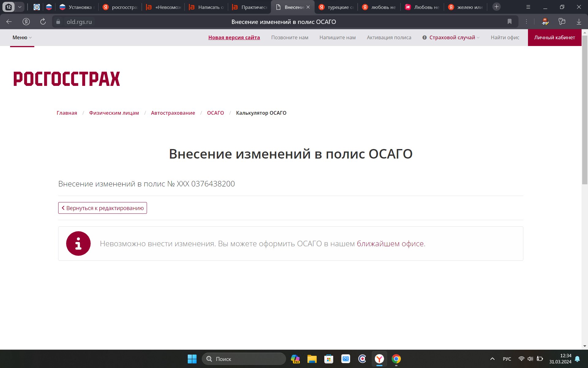Open Microsoft Store from taskbar
The width and height of the screenshot is (588, 368).
point(329,359)
